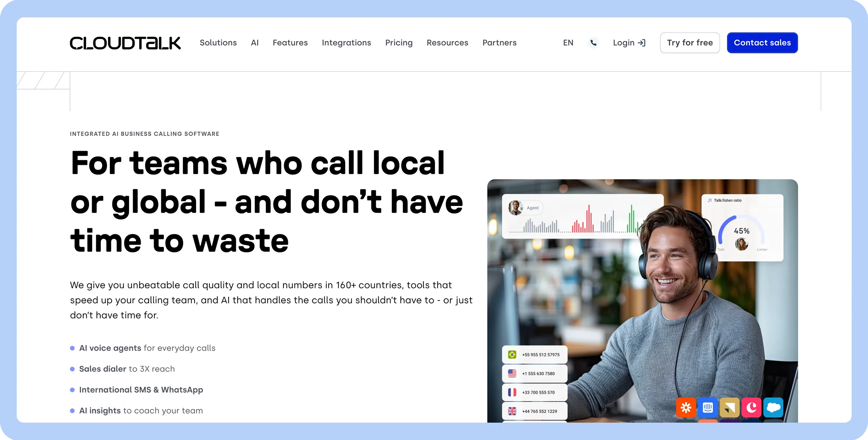Select the Salesforce cloud integration icon
868x440 pixels.
coord(773,408)
